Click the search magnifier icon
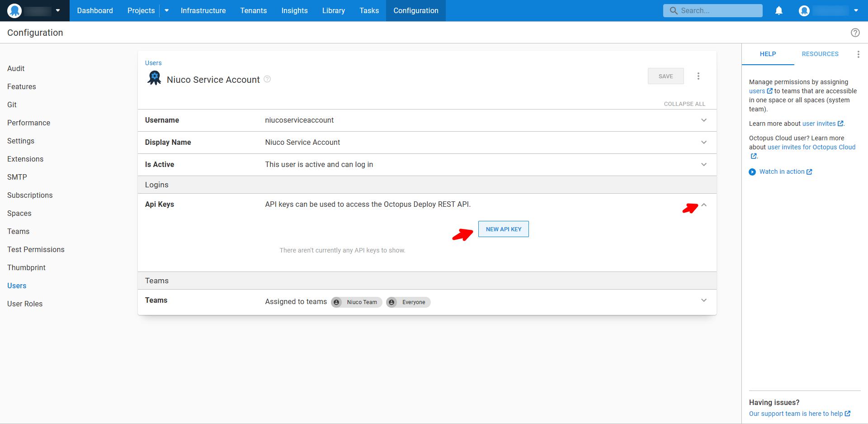The width and height of the screenshot is (868, 424). (674, 10)
